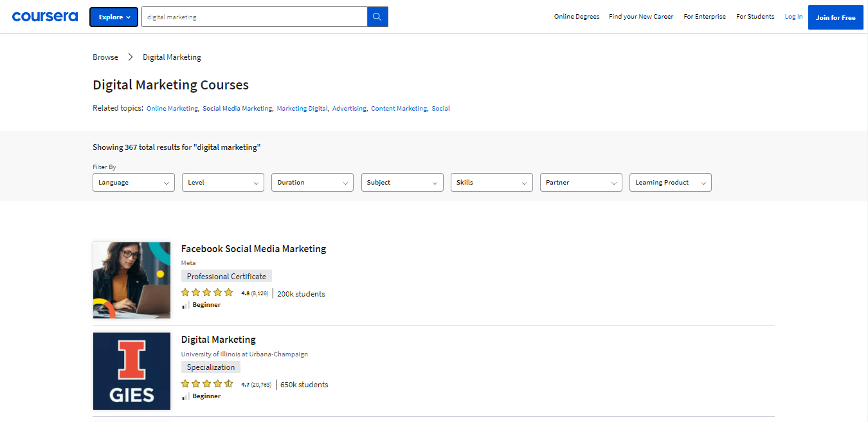Viewport: 868px width, 422px height.
Task: Click the Coursera logo
Action: [45, 17]
